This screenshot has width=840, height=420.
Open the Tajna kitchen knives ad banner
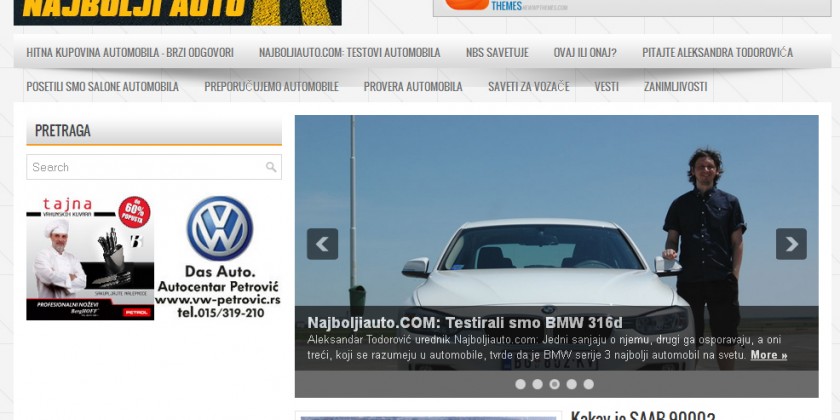pyautogui.click(x=90, y=258)
